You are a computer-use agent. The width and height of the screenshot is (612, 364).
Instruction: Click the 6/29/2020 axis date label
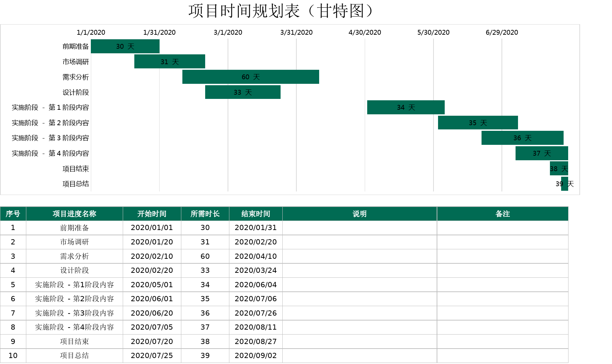502,32
